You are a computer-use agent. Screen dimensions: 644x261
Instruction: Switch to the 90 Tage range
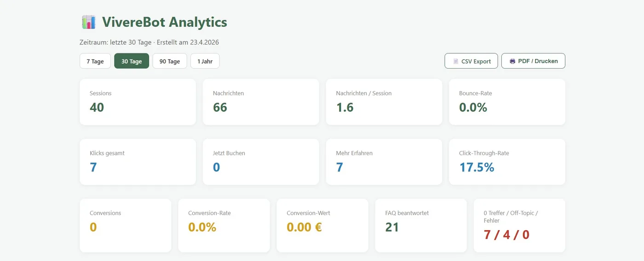pos(170,61)
